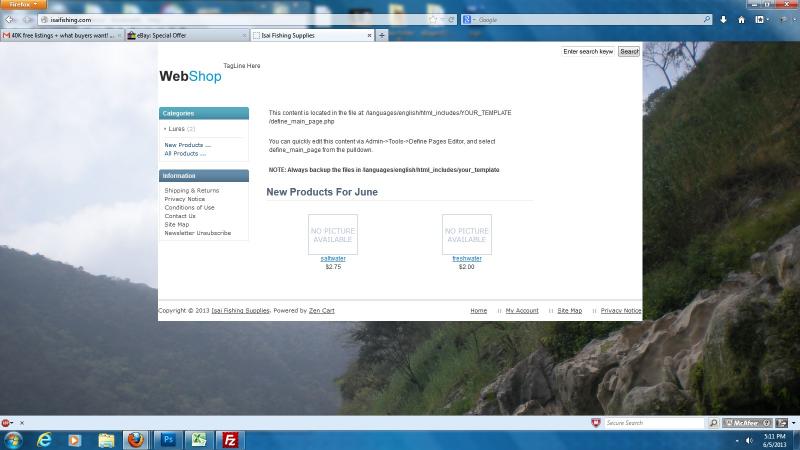The image size is (800, 450).
Task: Open Contact Us link
Action: (180, 216)
